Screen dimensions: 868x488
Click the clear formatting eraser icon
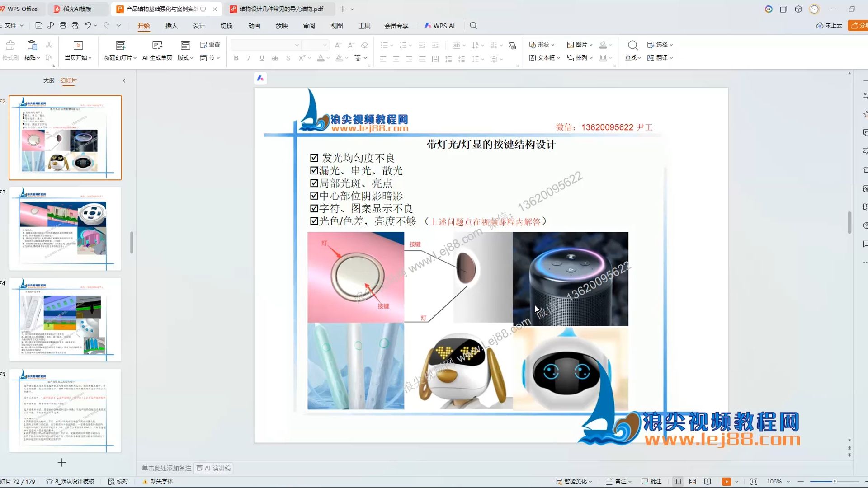coord(364,45)
